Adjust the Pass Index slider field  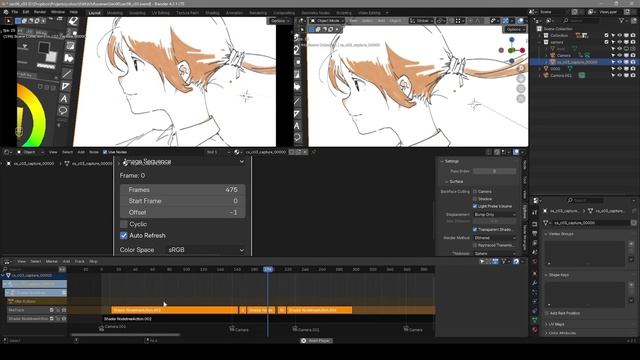(x=494, y=171)
